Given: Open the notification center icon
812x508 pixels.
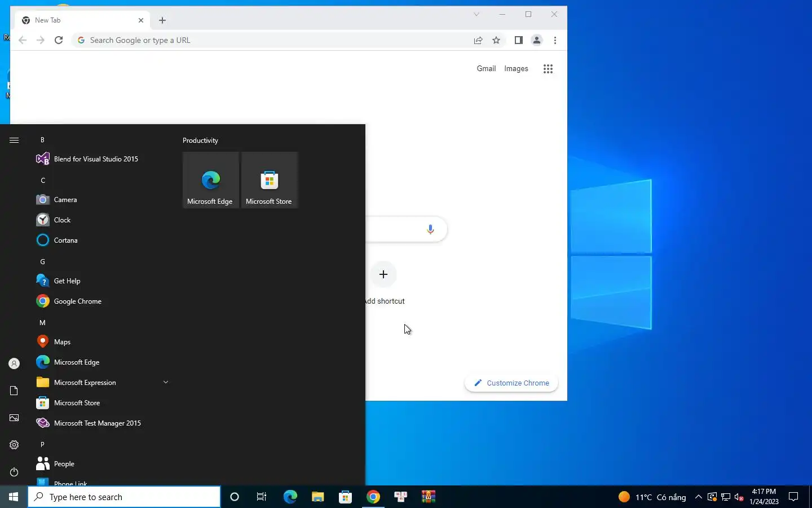Looking at the screenshot, I should point(793,497).
